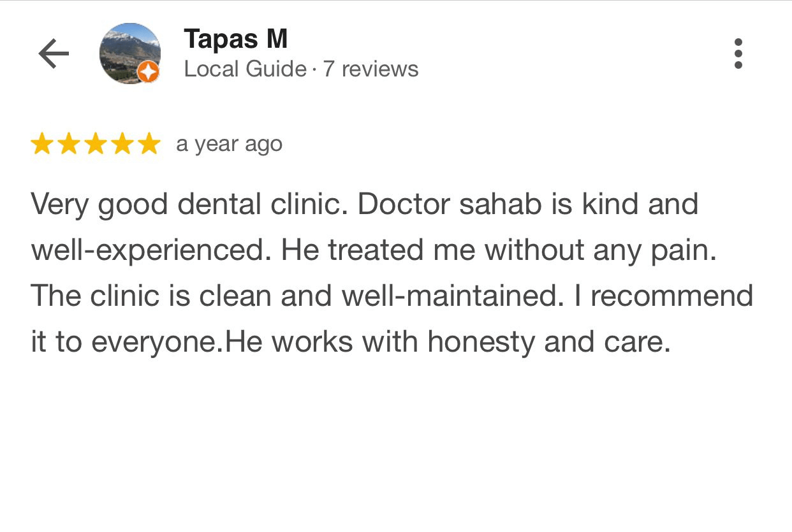Click the third yellow rating star
The image size is (792, 532).
click(95, 144)
